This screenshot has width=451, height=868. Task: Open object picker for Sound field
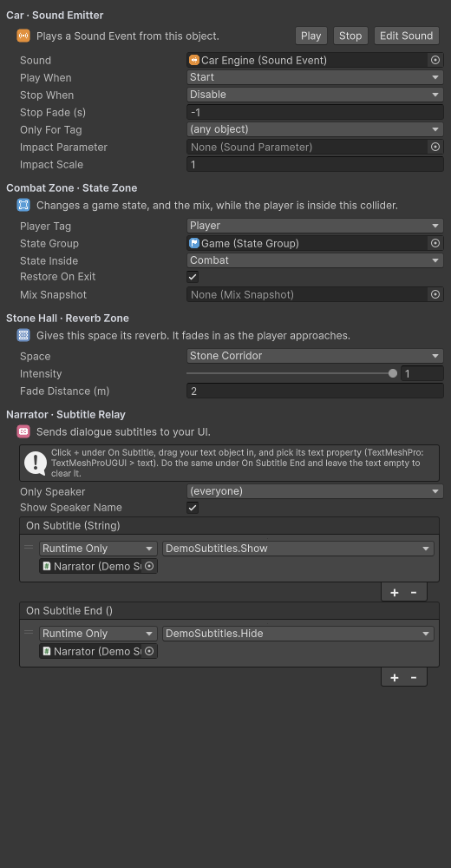click(x=435, y=61)
